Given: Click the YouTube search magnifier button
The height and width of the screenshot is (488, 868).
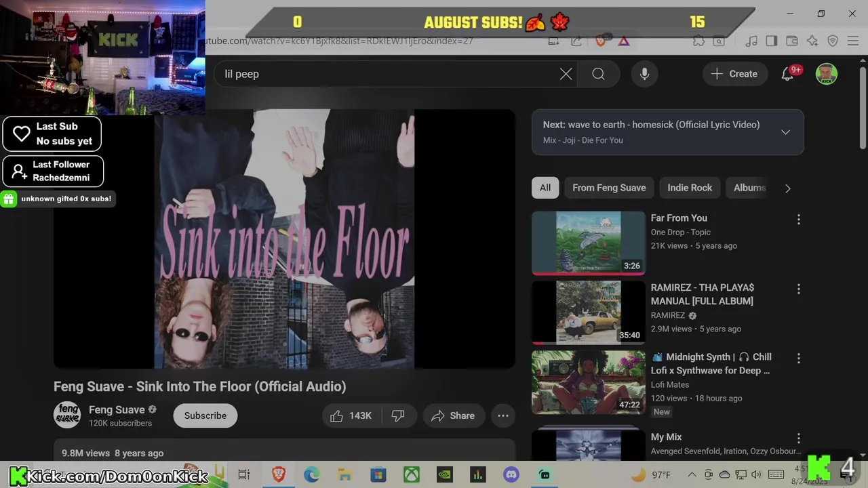Looking at the screenshot, I should (598, 74).
